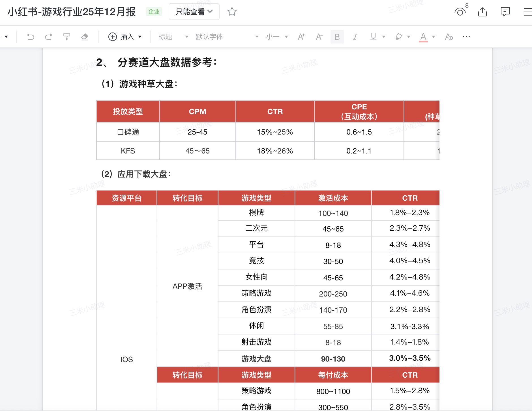The width and height of the screenshot is (532, 411).
Task: Open the share icon at top right
Action: 483,12
